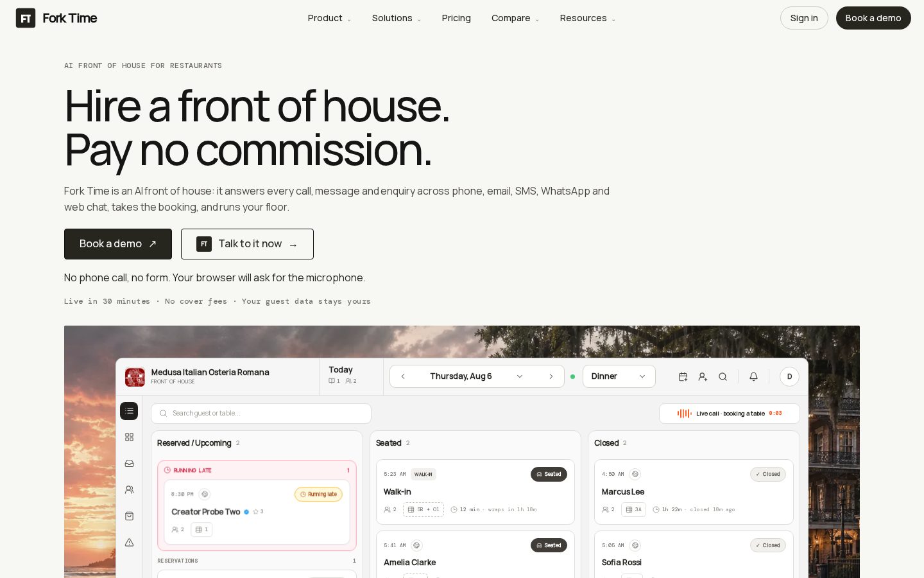
Task: Click source icon next to 8:30 PM
Action: pos(205,495)
